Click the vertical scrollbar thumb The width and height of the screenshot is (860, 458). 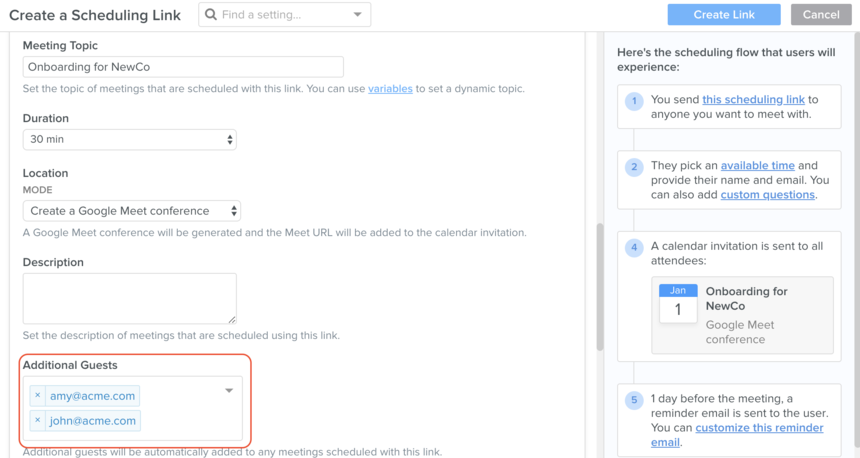click(599, 286)
